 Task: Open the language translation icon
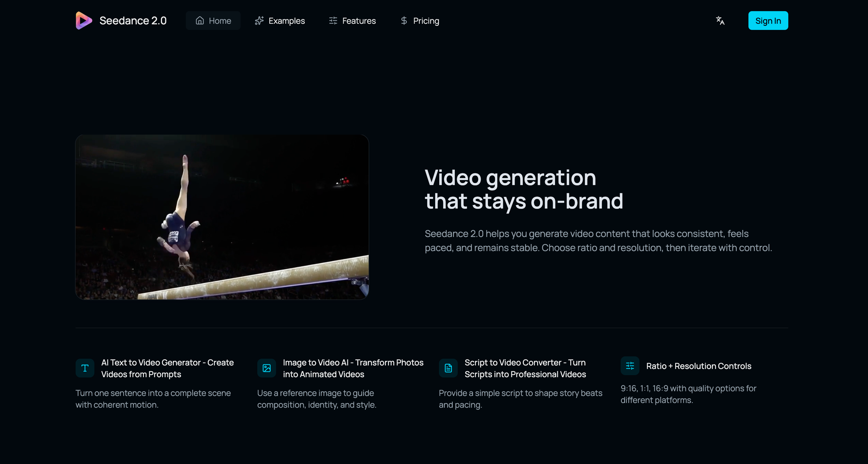[x=720, y=21]
